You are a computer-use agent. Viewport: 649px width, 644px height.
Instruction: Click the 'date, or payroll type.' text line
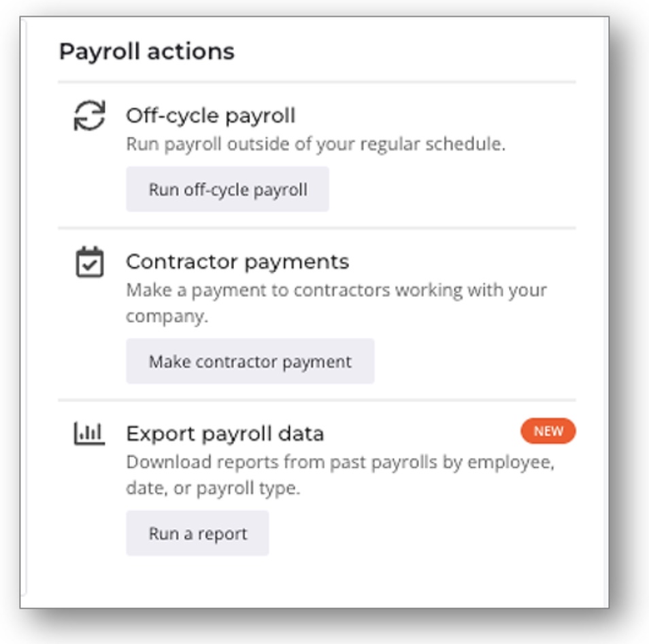[213, 489]
